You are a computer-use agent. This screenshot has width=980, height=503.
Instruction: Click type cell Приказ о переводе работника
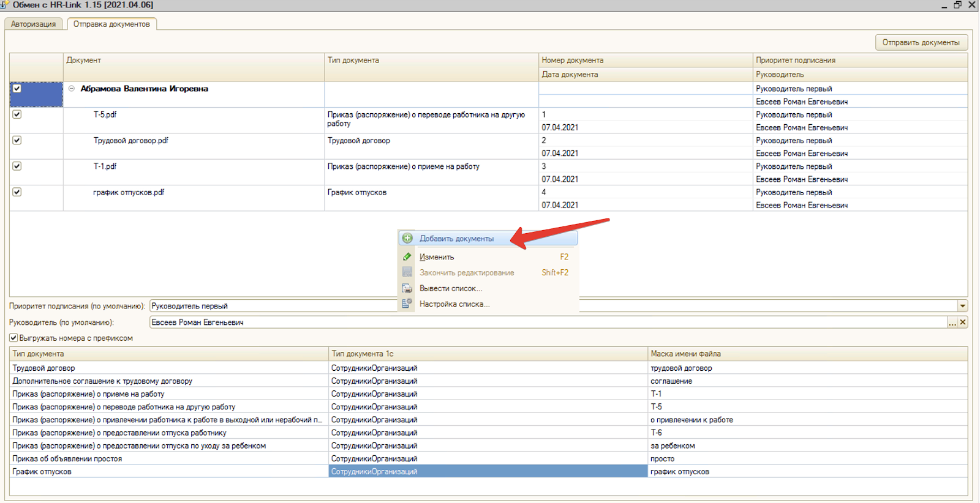pos(431,121)
